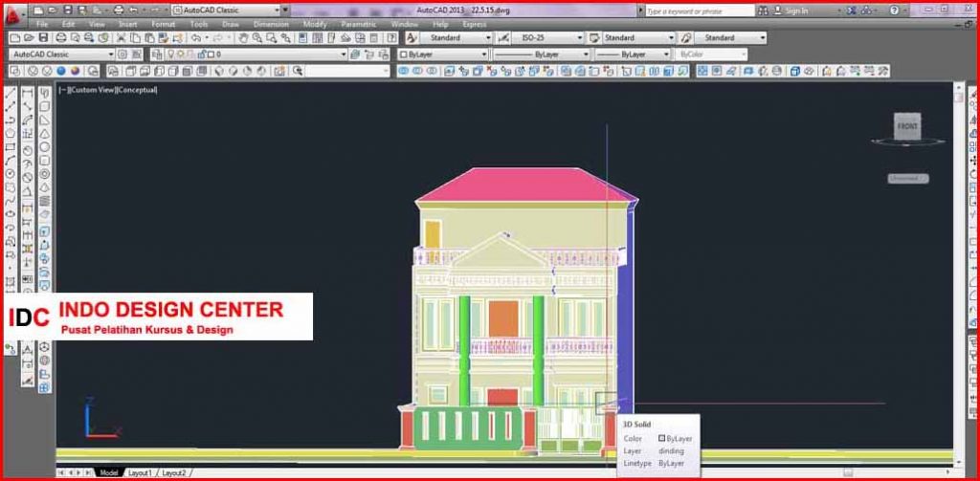
Task: Click the Text Style icon
Action: coord(412,38)
